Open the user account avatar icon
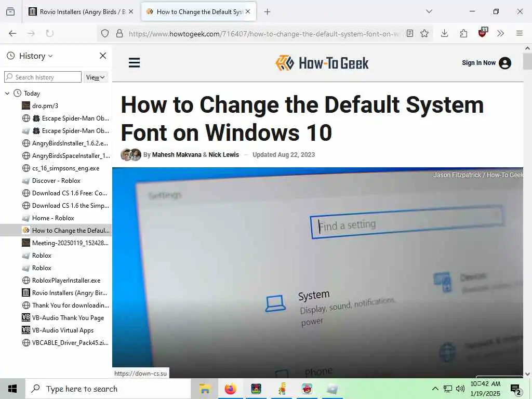532x399 pixels. coord(505,63)
